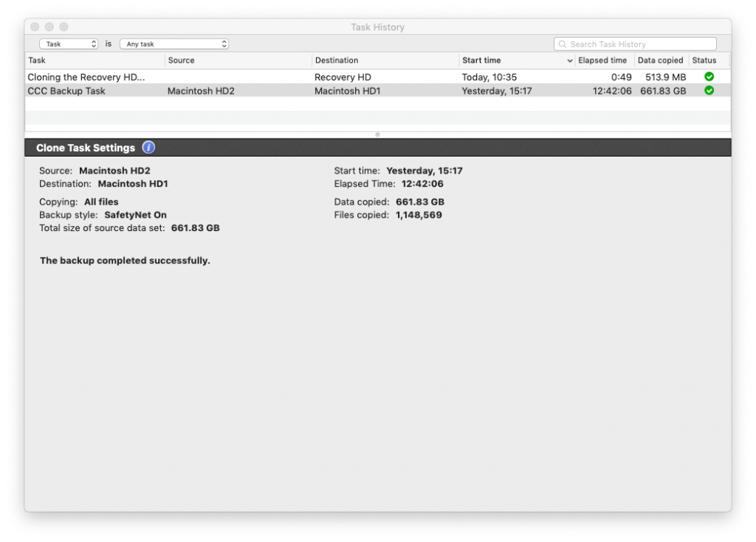Click 12:42:06 elapsed time cell in table
Screen dimensions: 756x542
[612, 91]
